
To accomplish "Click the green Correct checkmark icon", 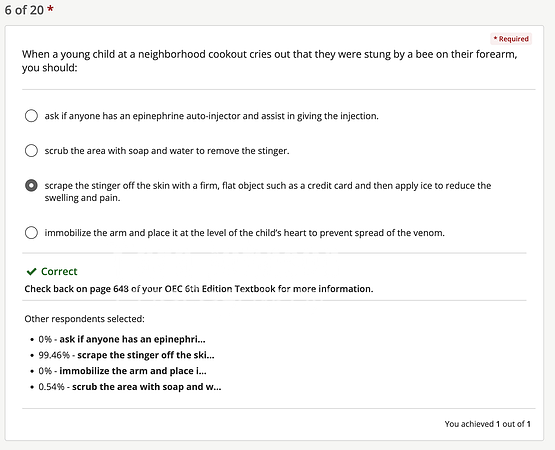I will [32, 272].
